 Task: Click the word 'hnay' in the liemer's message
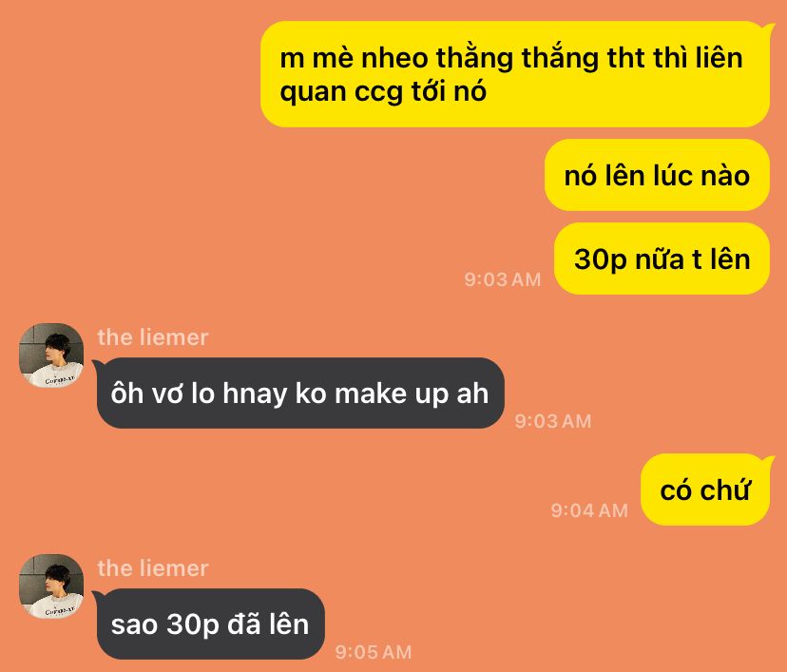[x=255, y=394]
